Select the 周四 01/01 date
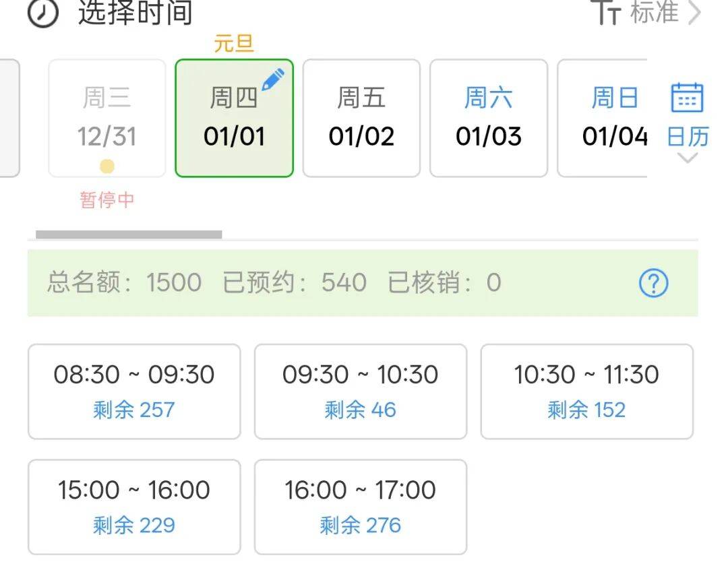Image resolution: width=728 pixels, height=572 pixels. pos(234,119)
